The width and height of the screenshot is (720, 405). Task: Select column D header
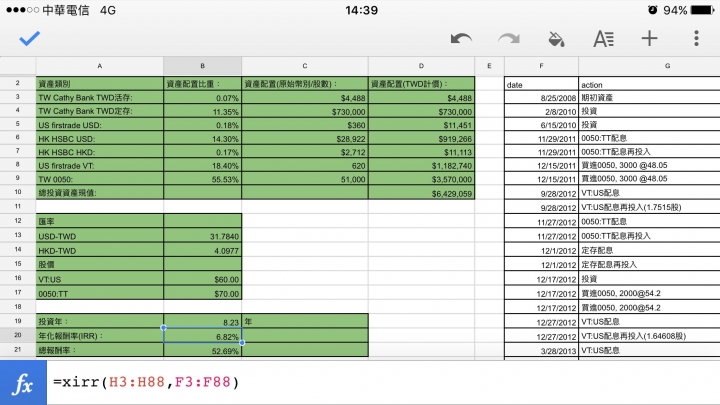coord(421,66)
